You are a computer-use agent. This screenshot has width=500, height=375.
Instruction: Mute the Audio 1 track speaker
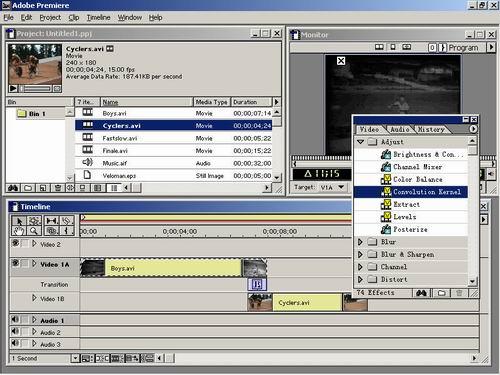pyautogui.click(x=15, y=319)
